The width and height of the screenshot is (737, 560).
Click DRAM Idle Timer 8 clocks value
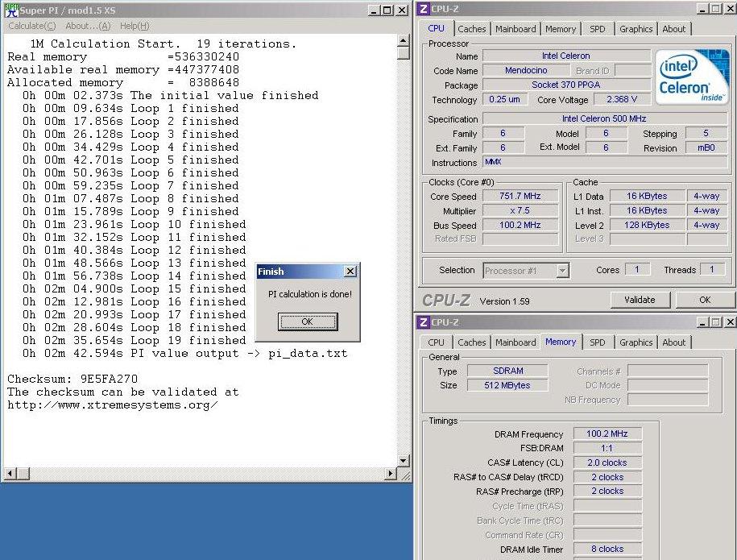[607, 550]
